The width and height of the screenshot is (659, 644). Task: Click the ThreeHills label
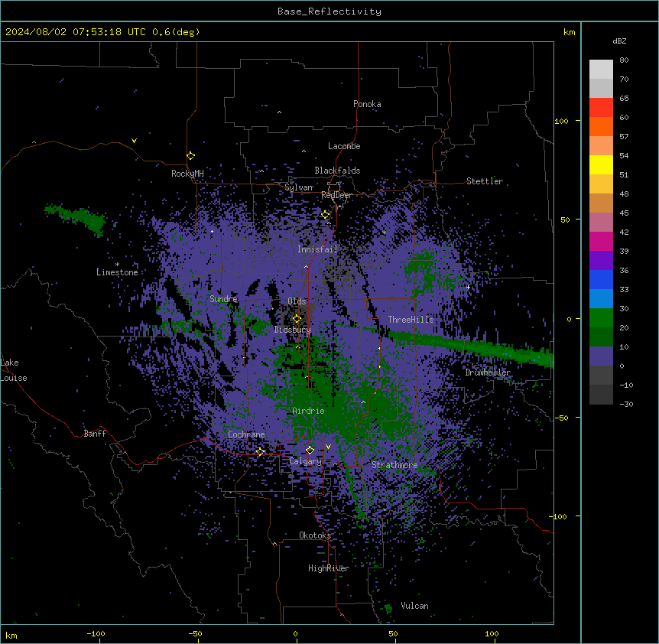411,320
